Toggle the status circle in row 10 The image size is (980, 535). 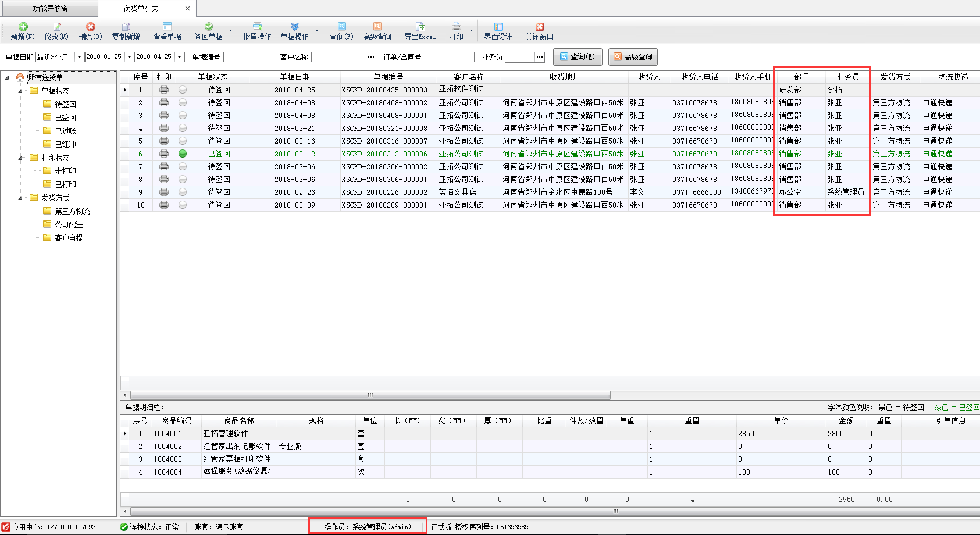(183, 205)
